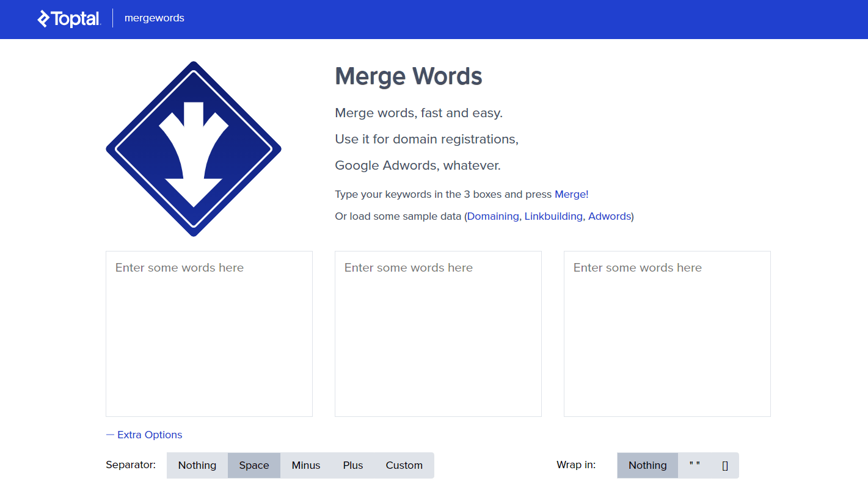Click the Merge! link in instructions
The width and height of the screenshot is (868, 492).
(x=571, y=194)
